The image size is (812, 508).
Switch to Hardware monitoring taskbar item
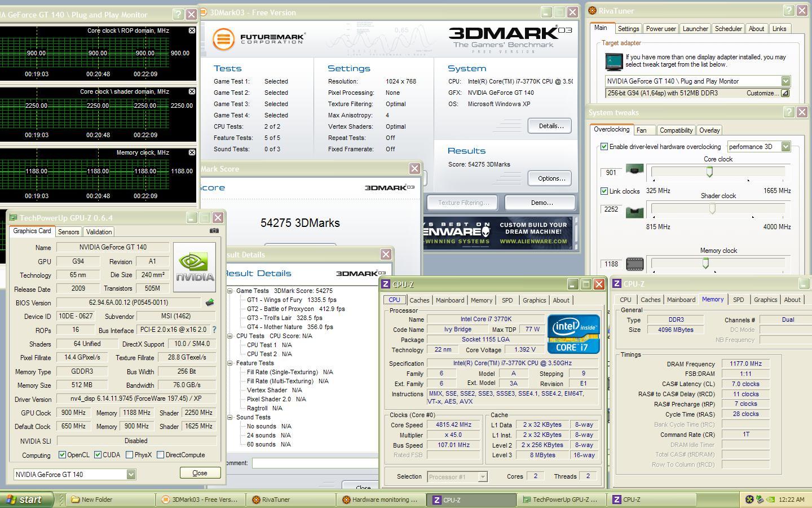click(382, 500)
